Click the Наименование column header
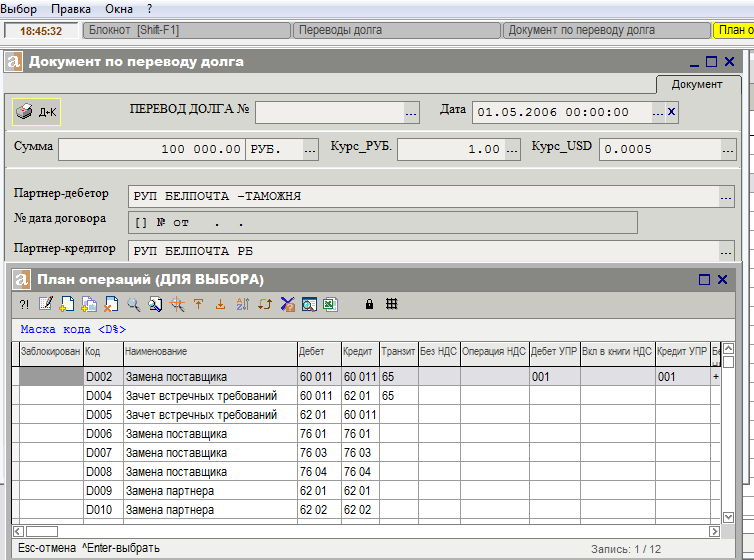 click(211, 354)
